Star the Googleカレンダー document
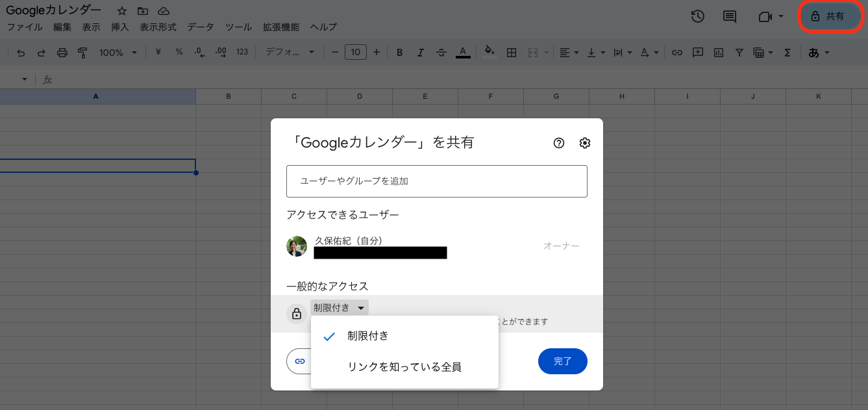Viewport: 868px width, 410px height. coord(122,11)
